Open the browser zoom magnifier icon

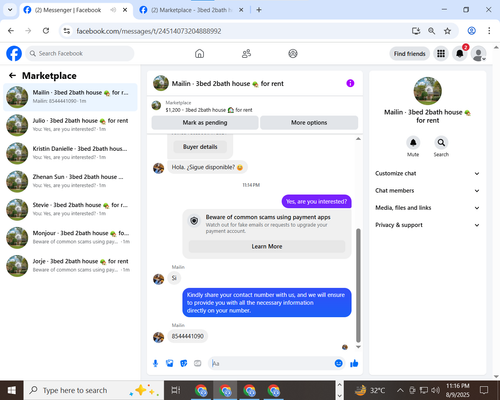tap(431, 31)
